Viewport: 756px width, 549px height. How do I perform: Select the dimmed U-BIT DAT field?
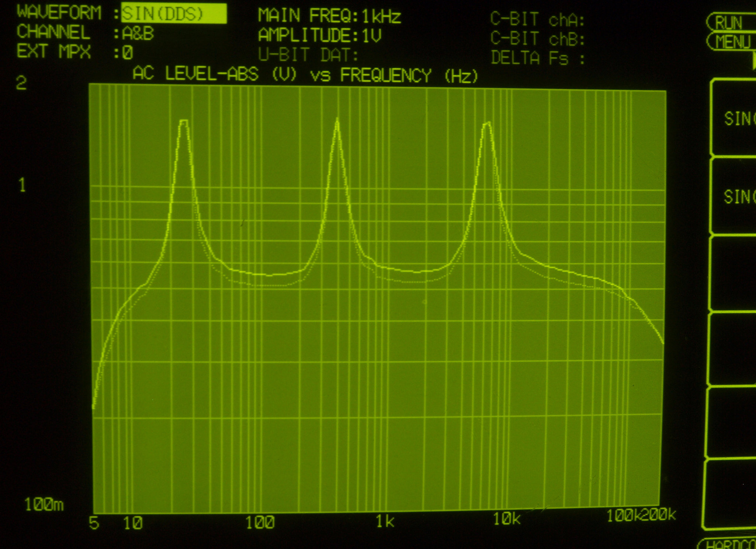(308, 55)
